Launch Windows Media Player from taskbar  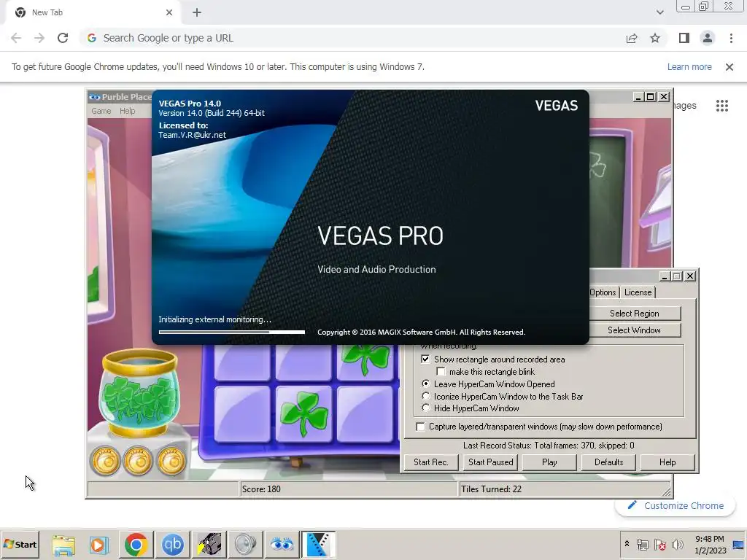99,544
